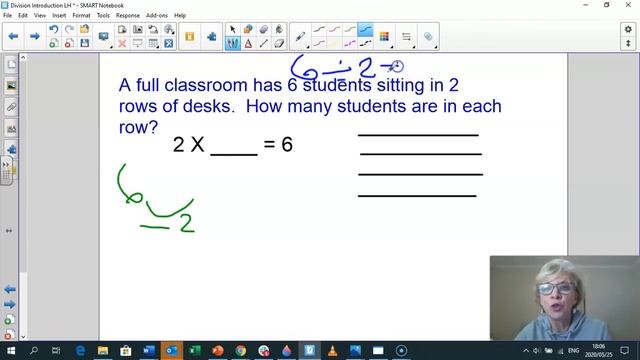
Task: Open add-ons puzzle piece in toolbar
Action: point(211,36)
